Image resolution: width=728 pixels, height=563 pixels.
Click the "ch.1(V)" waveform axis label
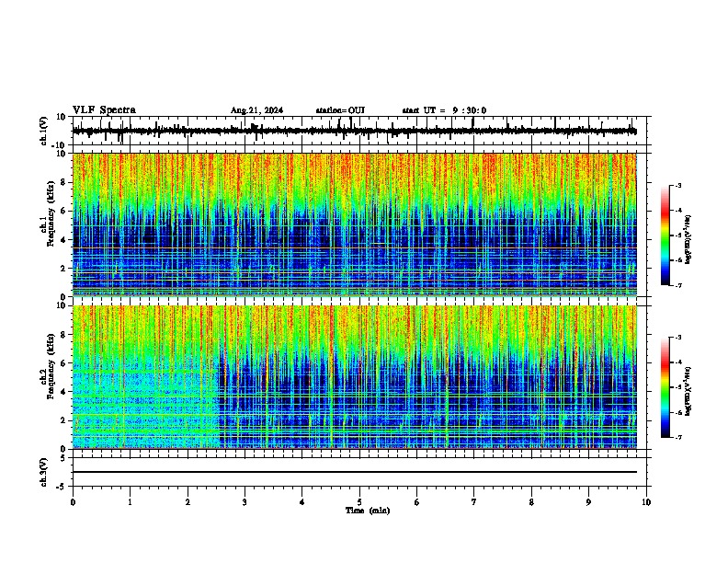[44, 131]
